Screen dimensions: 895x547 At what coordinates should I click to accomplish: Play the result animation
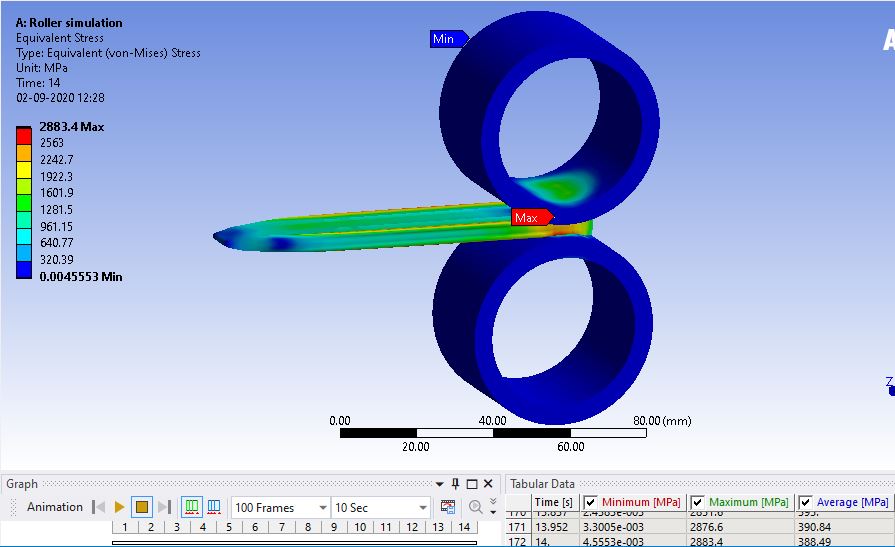(120, 507)
